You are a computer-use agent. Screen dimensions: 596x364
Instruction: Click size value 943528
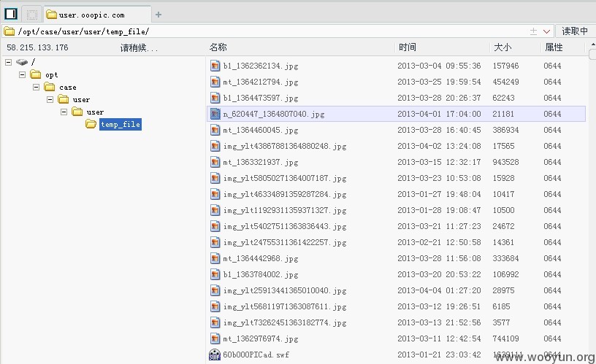coord(505,162)
